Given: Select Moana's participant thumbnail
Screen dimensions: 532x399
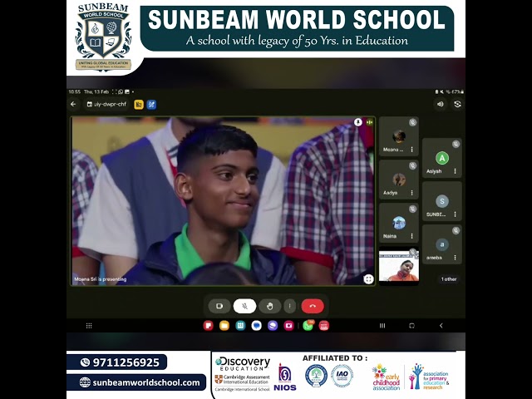Looking at the screenshot, I should 399,136.
